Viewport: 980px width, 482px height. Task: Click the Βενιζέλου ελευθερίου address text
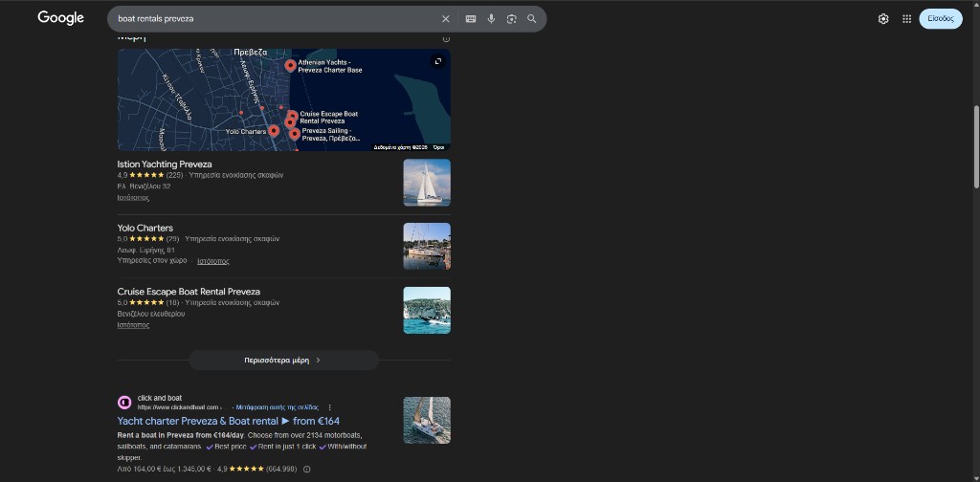tap(150, 314)
